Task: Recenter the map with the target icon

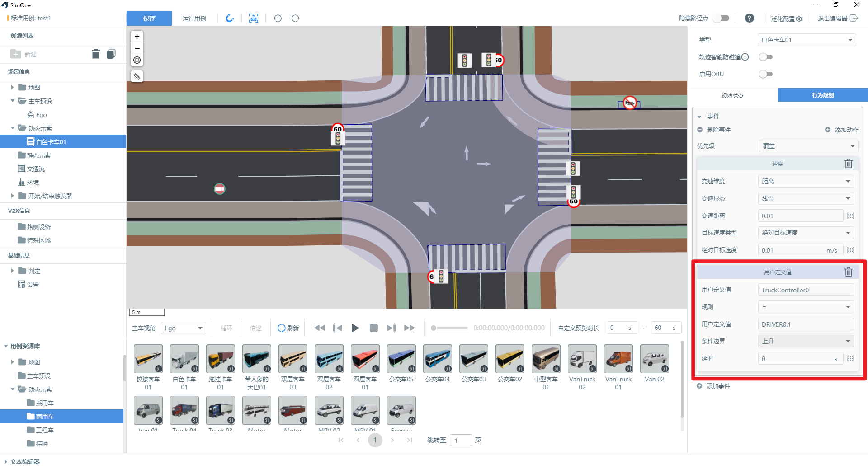Action: coord(137,60)
